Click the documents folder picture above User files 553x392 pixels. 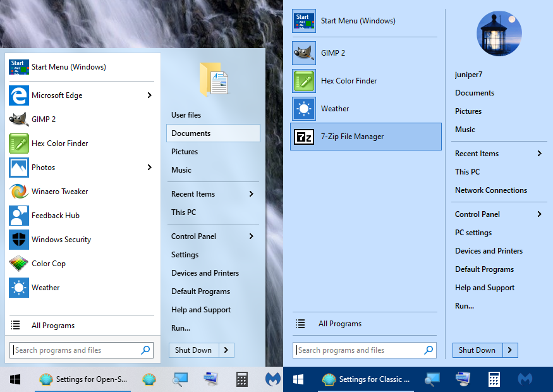tap(214, 79)
